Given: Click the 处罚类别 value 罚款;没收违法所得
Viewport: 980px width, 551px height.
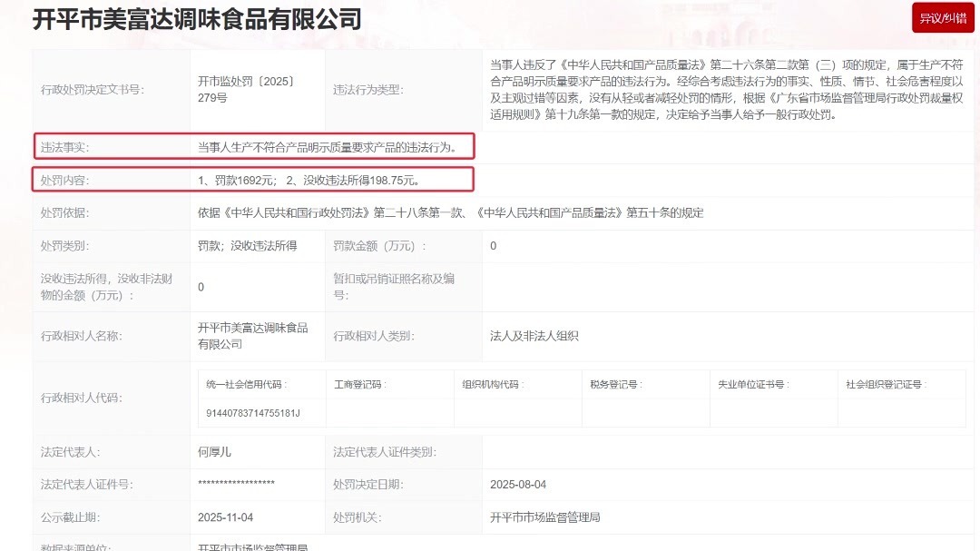Looking at the screenshot, I should 247,246.
